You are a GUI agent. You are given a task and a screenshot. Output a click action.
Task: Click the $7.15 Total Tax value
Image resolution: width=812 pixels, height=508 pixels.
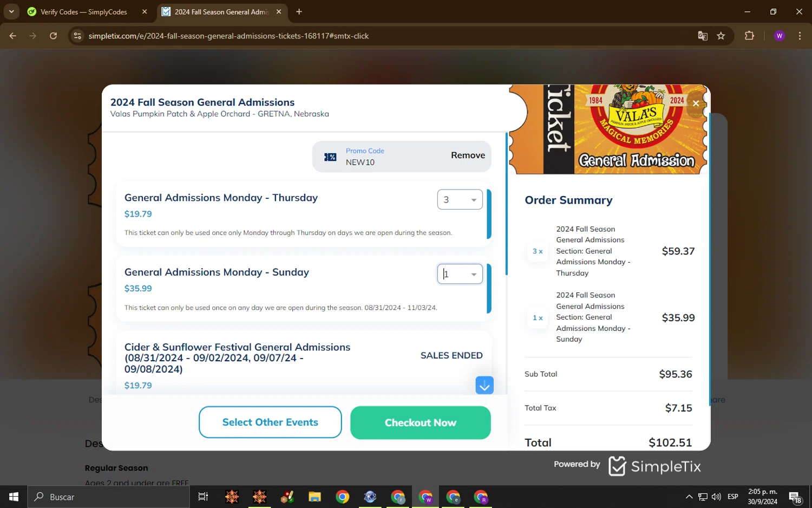coord(679,408)
